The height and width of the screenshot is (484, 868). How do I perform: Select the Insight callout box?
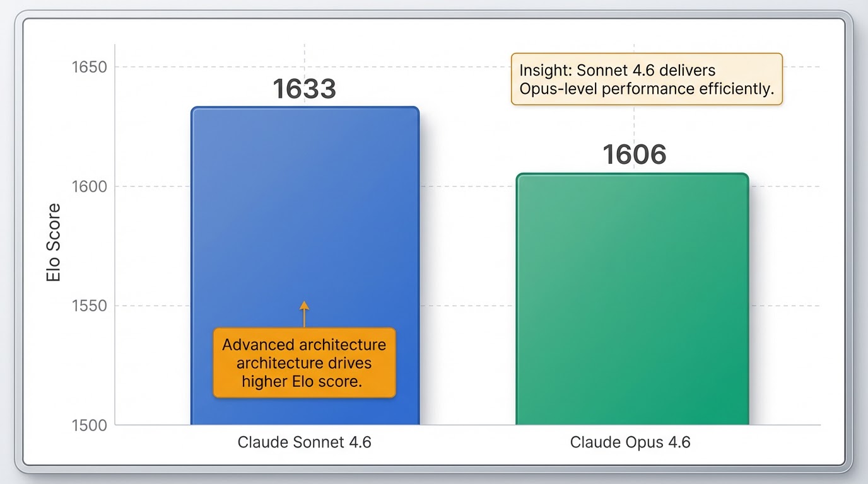[647, 79]
